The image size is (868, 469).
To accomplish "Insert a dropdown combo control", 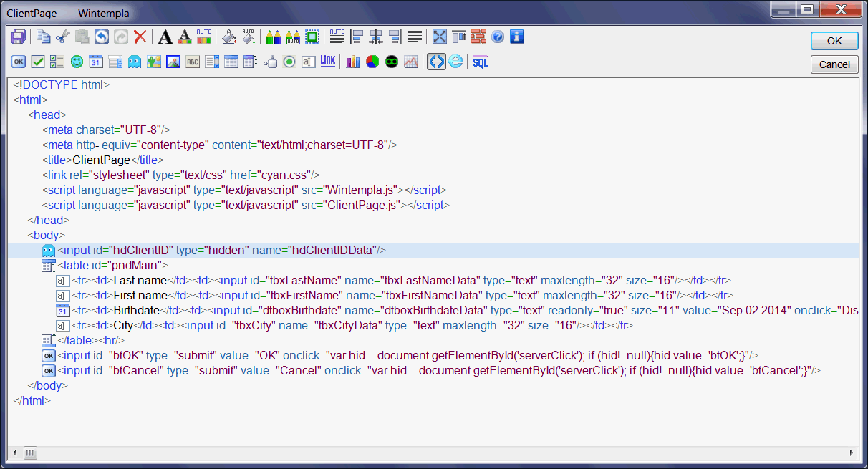I will 115,62.
